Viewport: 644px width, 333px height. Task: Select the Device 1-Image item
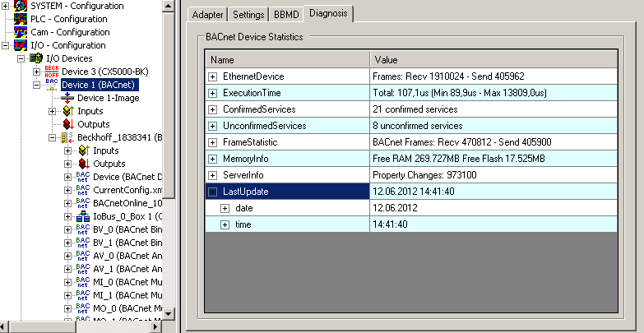point(109,98)
